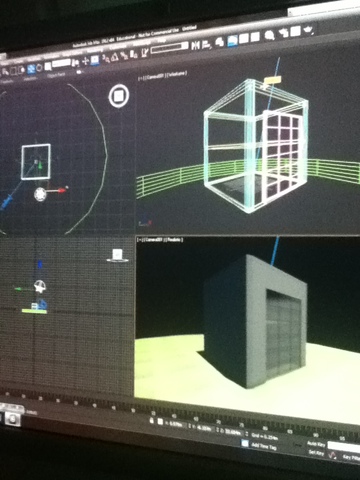Toggle Absolute/Offset transform mode icon
Viewport: 360px width, 480px height.
[x=160, y=422]
